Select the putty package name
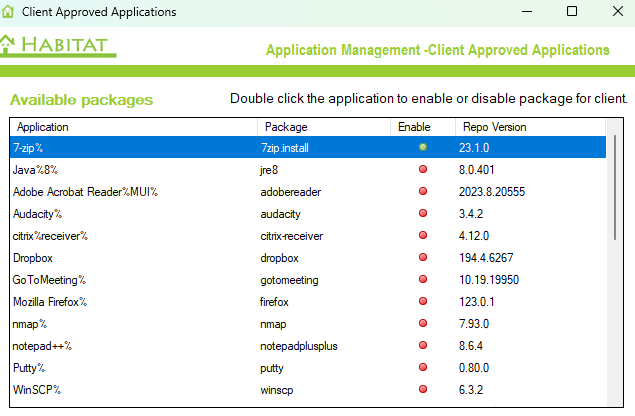 pos(273,367)
